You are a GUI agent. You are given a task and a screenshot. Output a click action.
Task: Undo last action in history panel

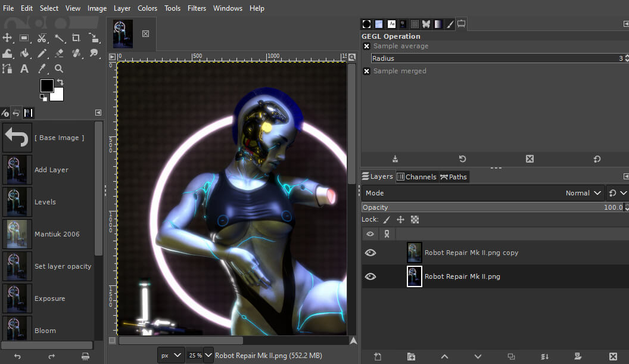(x=17, y=356)
